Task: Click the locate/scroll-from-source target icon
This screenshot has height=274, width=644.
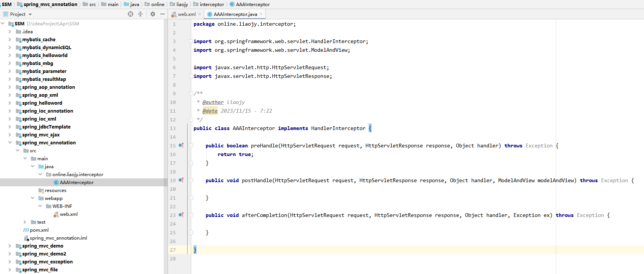Action: click(131, 14)
